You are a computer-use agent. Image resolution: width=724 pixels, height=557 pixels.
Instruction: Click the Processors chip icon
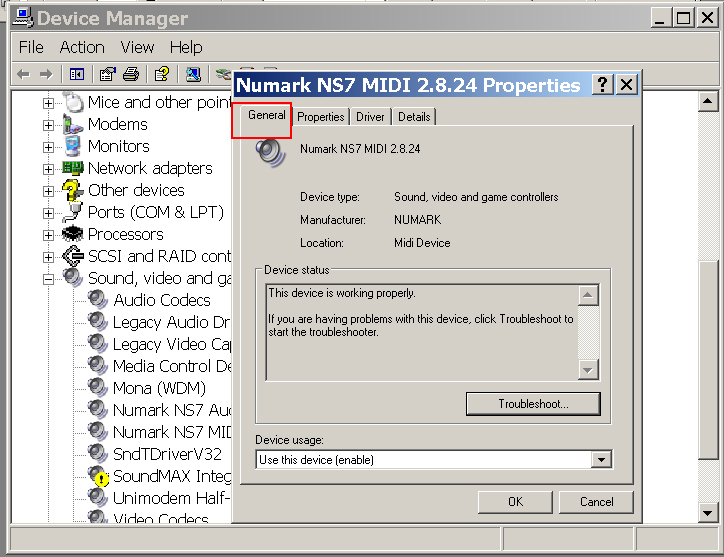pyautogui.click(x=73, y=234)
